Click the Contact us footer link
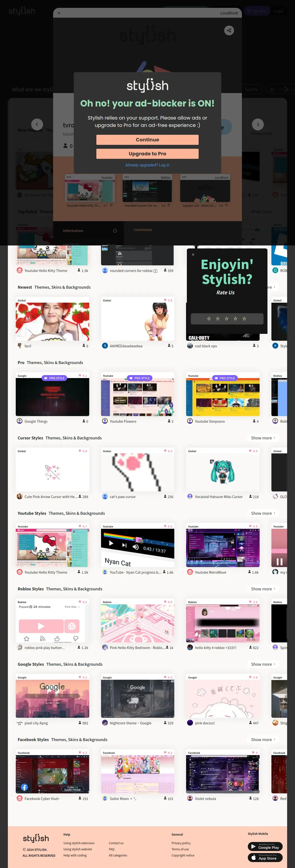 pyautogui.click(x=116, y=843)
